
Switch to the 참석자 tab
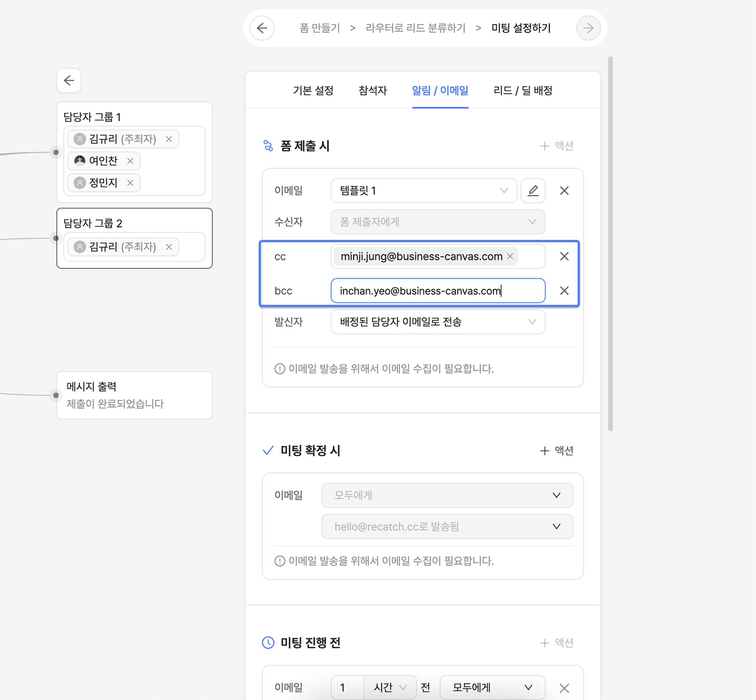pos(372,91)
